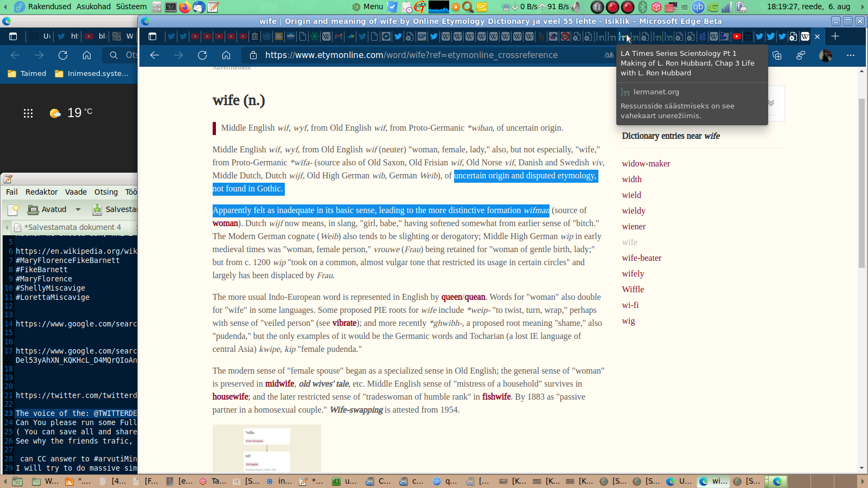The image size is (868, 488).
Task: Open the 'woman' cross-reference link
Action: [225, 223]
